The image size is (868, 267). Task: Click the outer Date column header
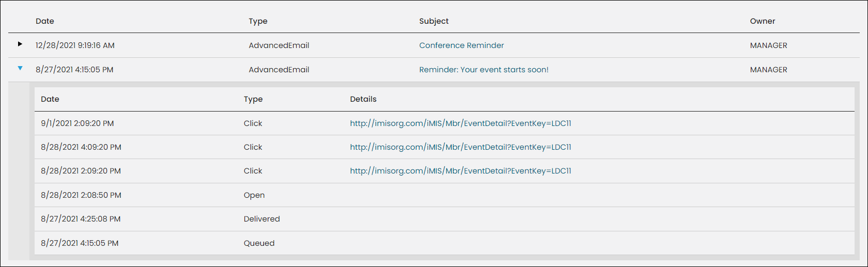45,21
